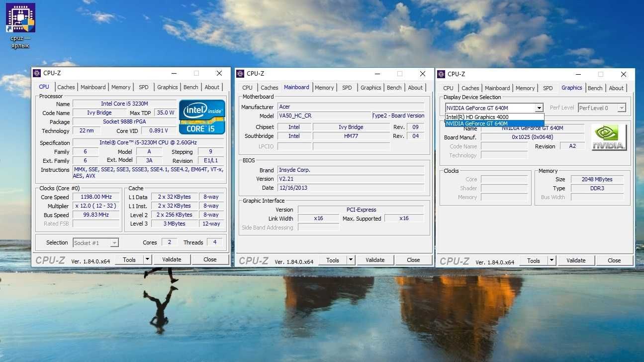This screenshot has width=644, height=362.
Task: Click Close button in left window
Action: pyautogui.click(x=210, y=259)
